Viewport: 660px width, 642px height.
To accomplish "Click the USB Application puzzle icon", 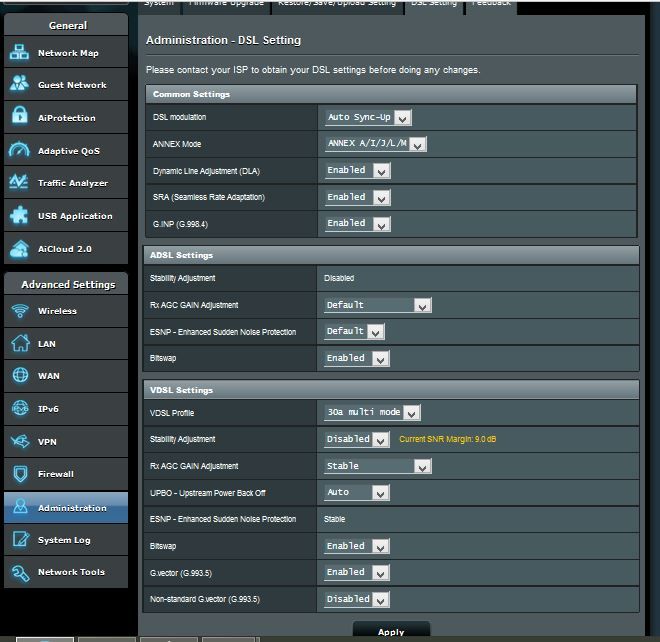I will (19, 215).
